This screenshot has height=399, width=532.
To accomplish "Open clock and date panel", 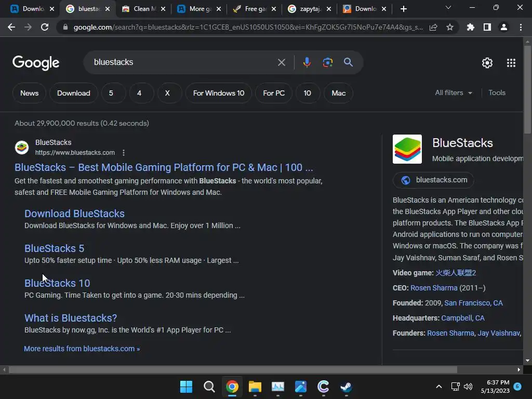I will tap(495, 387).
